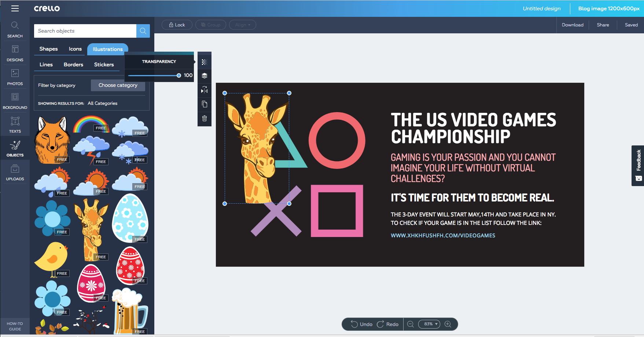The width and height of the screenshot is (644, 337).
Task: Select the www.xhkhfushfh.com/videogames link text
Action: click(443, 236)
